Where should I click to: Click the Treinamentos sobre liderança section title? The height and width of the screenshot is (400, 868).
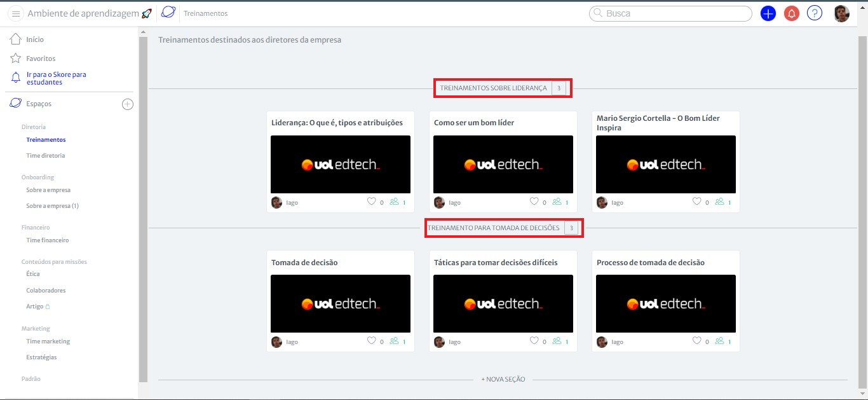tap(493, 88)
